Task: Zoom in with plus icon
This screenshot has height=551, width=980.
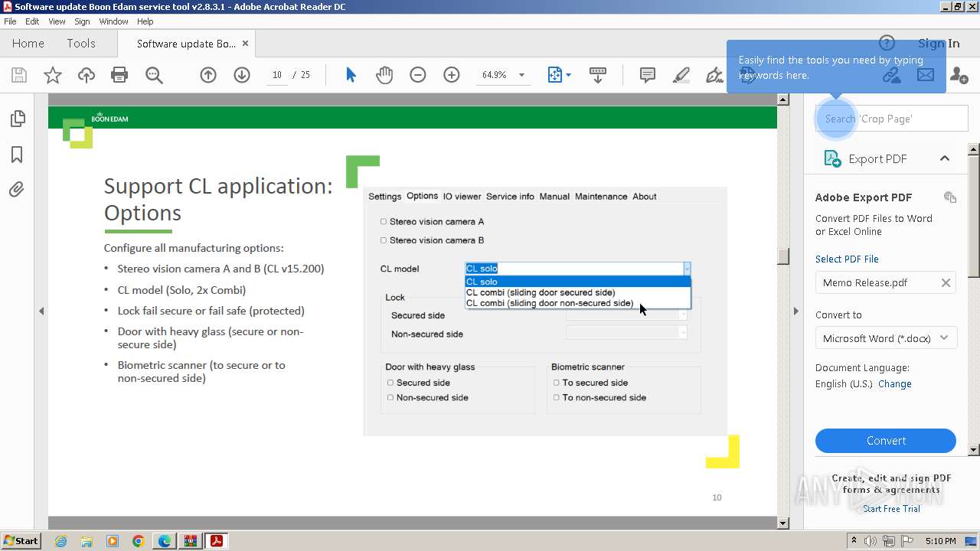Action: (452, 75)
